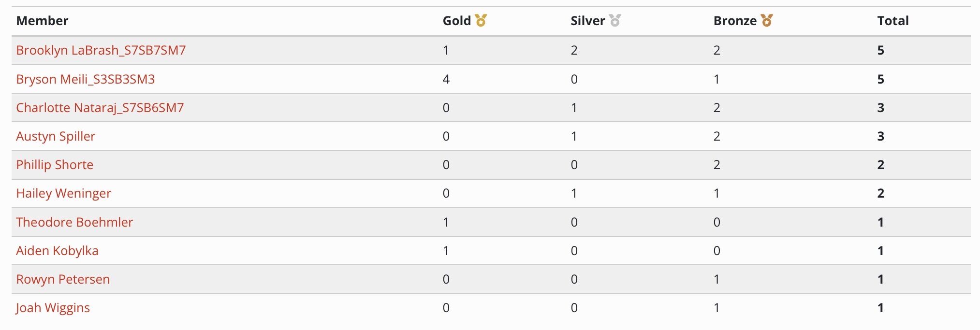The image size is (980, 330).
Task: Click the Silver column header label
Action: (588, 21)
